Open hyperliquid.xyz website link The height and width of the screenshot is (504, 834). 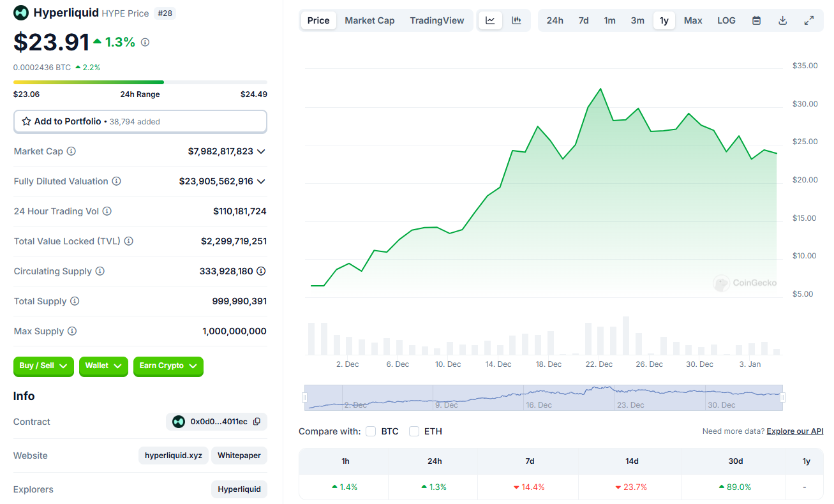[x=174, y=456]
